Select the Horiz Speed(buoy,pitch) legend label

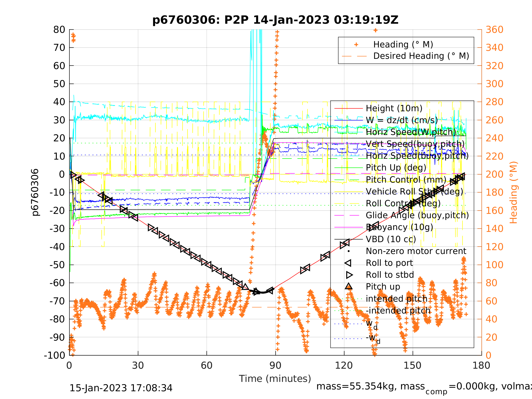coord(417,156)
